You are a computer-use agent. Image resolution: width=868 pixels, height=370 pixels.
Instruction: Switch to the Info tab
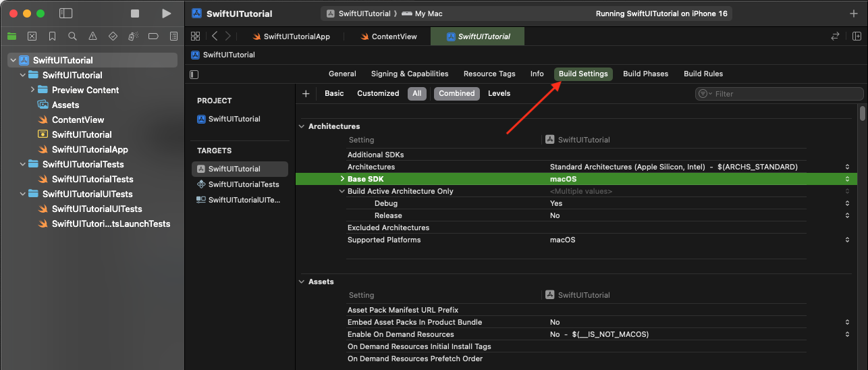537,74
